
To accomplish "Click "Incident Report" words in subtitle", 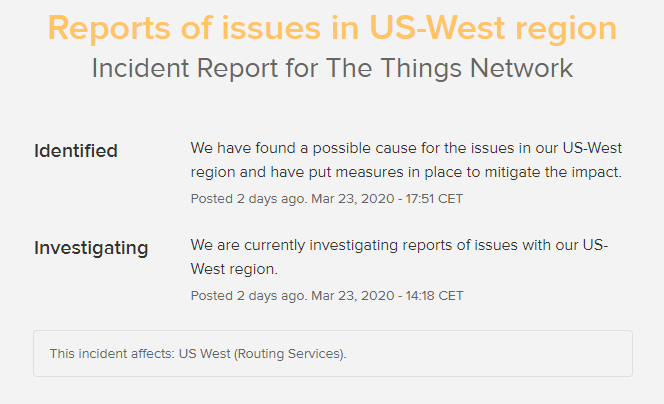I will [x=185, y=68].
